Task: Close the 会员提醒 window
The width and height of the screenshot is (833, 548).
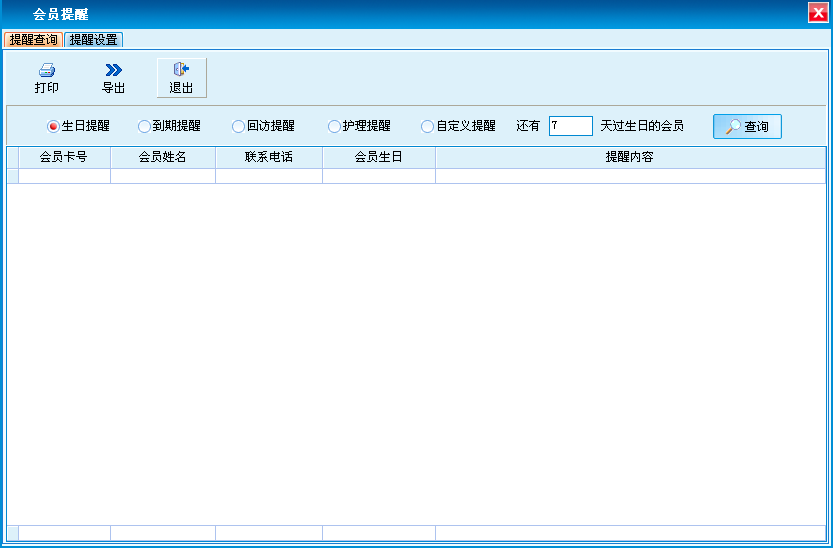Action: (x=817, y=13)
